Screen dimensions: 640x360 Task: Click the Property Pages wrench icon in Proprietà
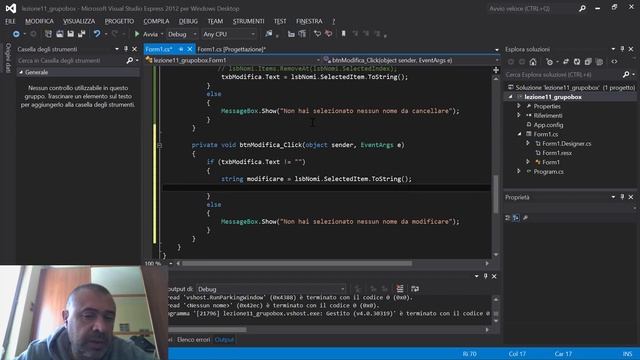[x=525, y=218]
